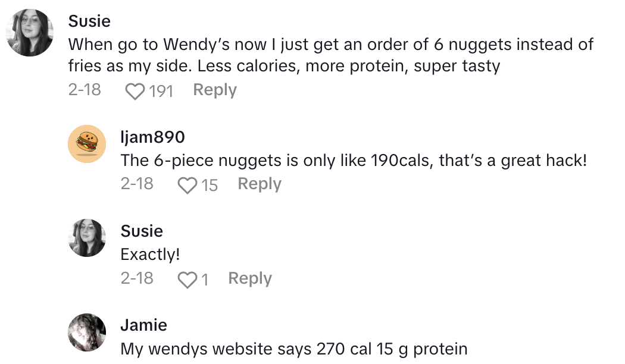The width and height of the screenshot is (625, 364).
Task: Click Susie's name above the Wendy's nuggets comment
Action: point(89,21)
